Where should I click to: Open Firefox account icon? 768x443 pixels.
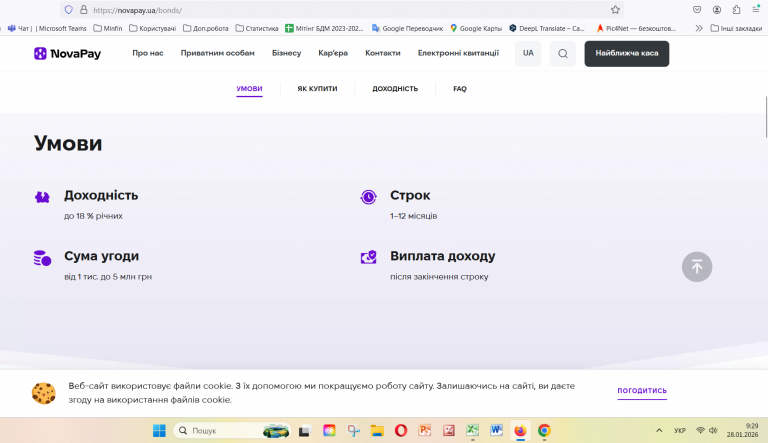[717, 10]
